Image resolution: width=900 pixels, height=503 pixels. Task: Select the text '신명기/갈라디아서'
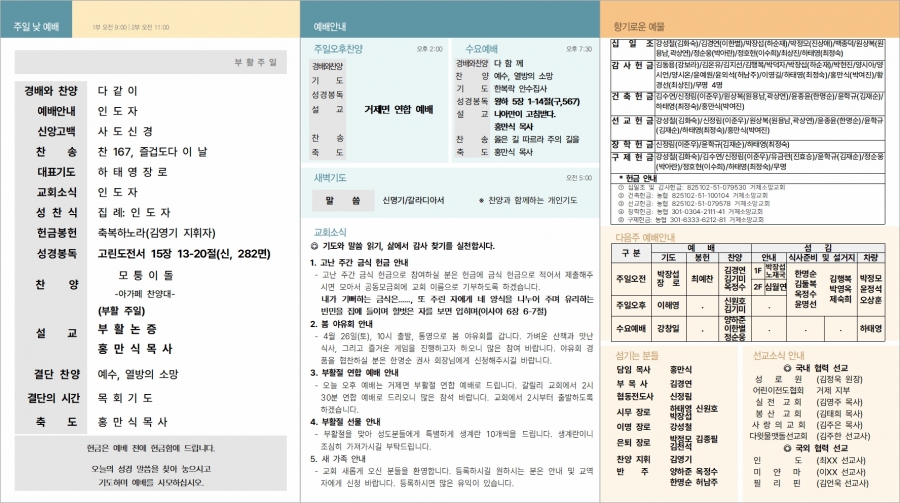click(x=413, y=200)
